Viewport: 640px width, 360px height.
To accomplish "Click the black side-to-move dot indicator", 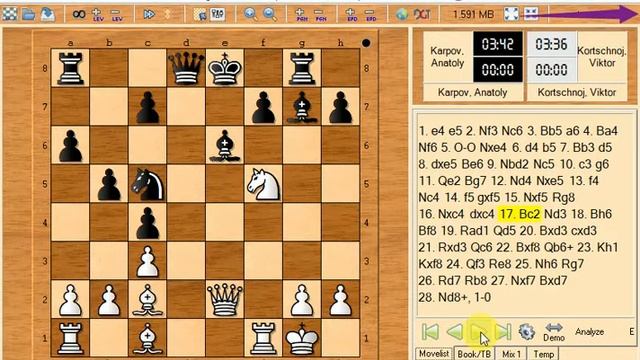I will click(x=366, y=42).
